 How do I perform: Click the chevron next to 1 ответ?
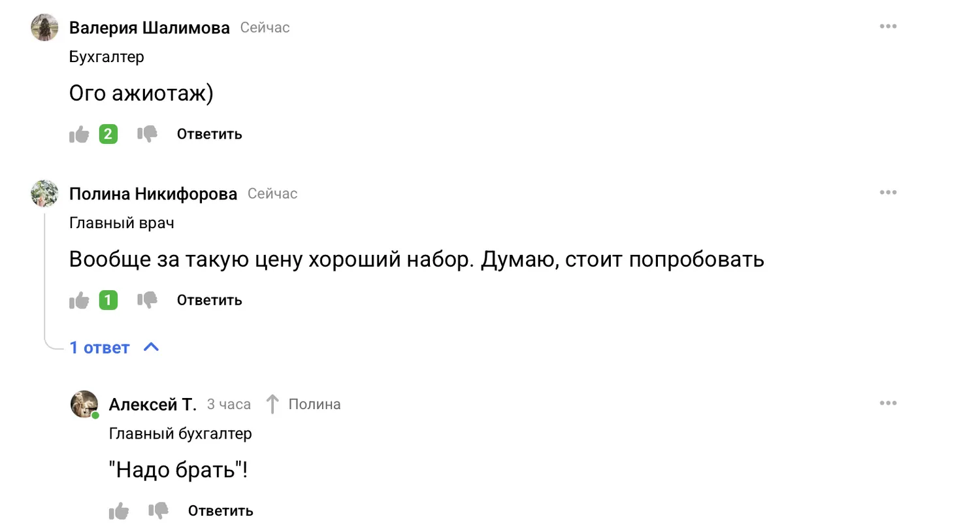coord(151,347)
